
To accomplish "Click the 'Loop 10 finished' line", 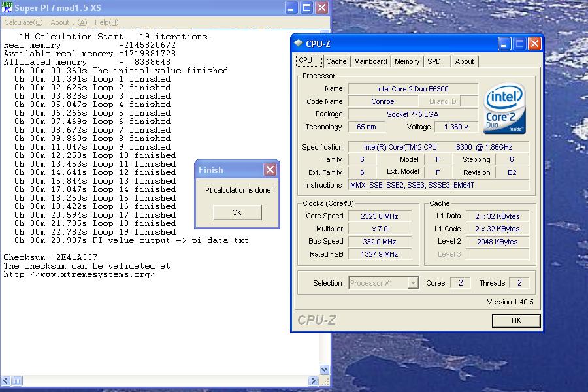I will point(95,155).
